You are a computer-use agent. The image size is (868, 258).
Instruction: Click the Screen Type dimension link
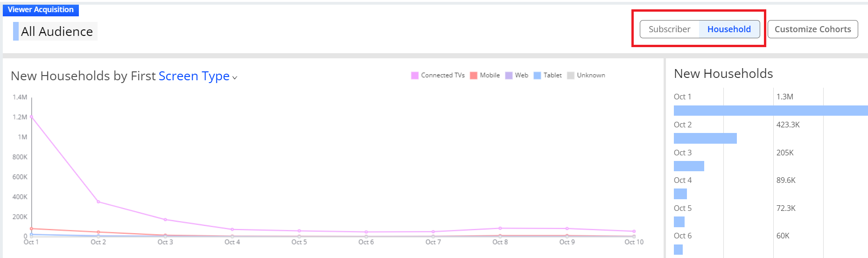[x=194, y=76]
